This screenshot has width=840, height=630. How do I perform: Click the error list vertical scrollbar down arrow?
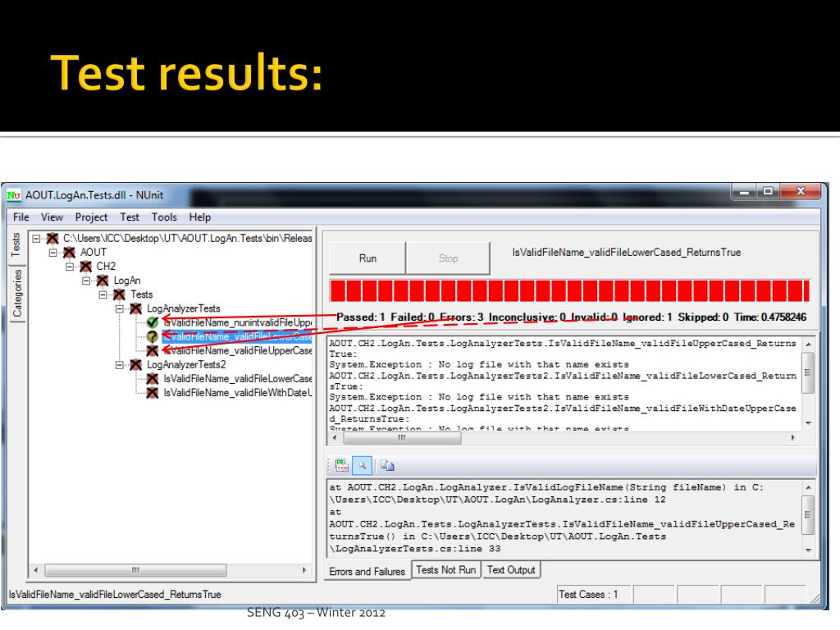coord(808,423)
